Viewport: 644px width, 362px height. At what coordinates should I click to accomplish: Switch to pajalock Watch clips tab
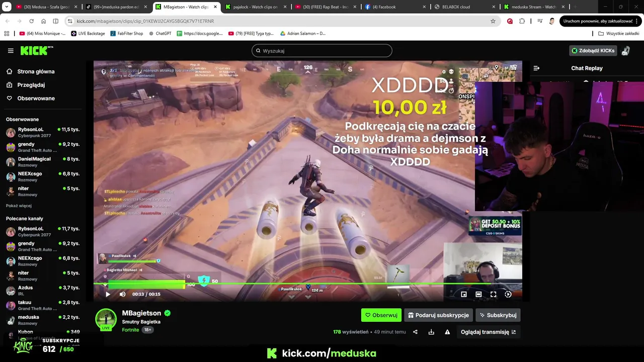point(255,7)
